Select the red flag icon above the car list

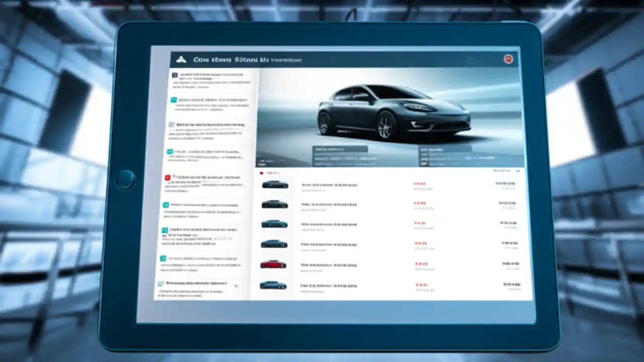(x=262, y=172)
